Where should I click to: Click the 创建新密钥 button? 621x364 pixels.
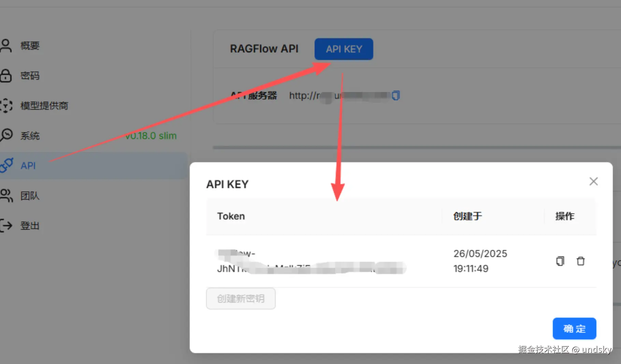[x=241, y=299]
